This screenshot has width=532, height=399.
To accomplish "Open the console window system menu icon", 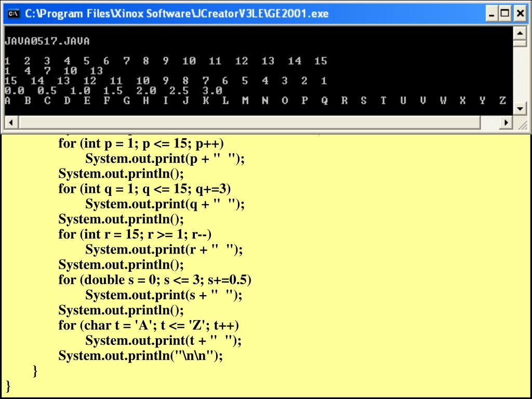I will click(14, 14).
